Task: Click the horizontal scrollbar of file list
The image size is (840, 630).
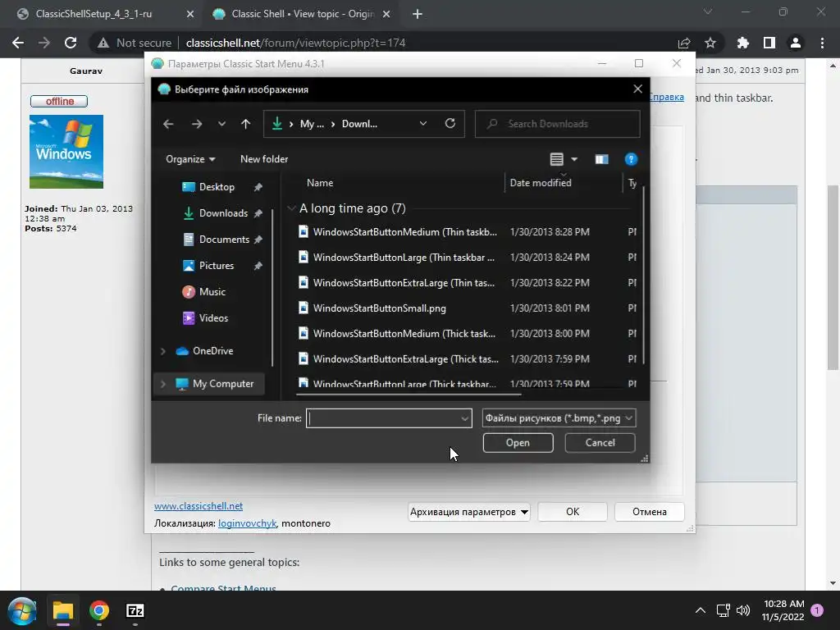Action: (409, 395)
